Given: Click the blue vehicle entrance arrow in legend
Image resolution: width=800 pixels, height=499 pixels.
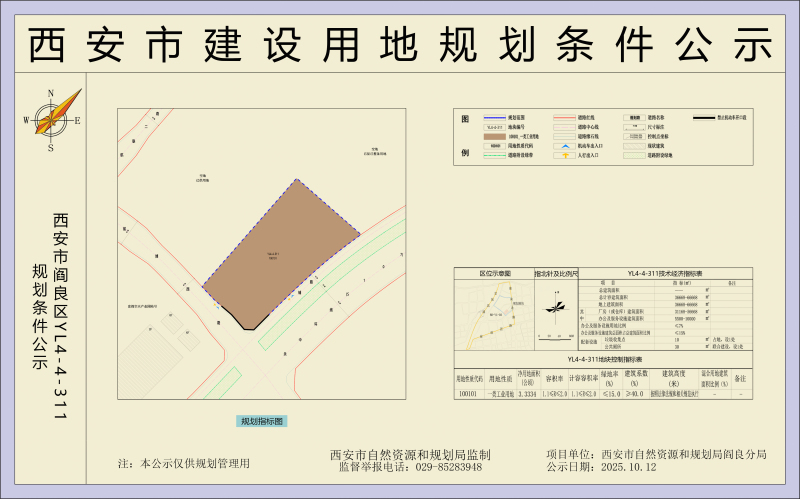Looking at the screenshot, I should [x=565, y=144].
